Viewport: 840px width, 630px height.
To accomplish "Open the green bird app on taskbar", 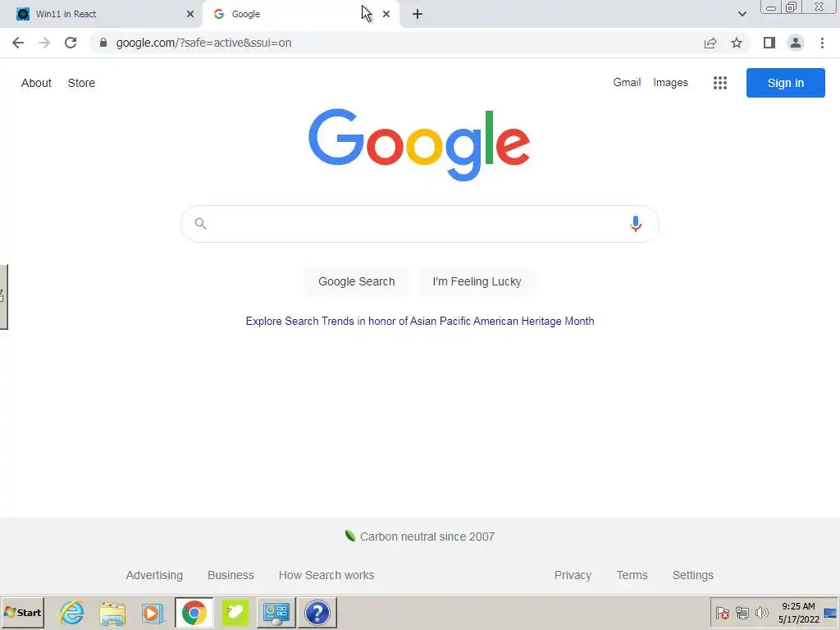I will 235,612.
